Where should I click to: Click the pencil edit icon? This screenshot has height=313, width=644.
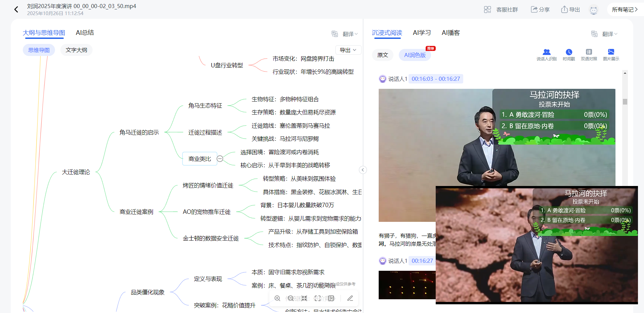(x=350, y=298)
